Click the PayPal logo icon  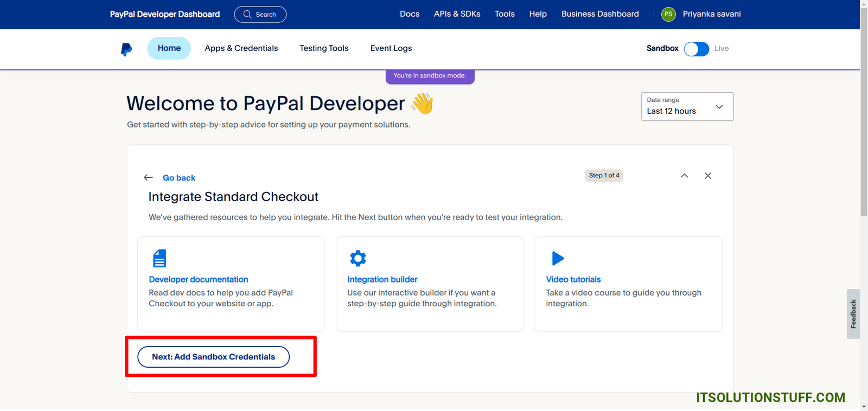point(126,49)
